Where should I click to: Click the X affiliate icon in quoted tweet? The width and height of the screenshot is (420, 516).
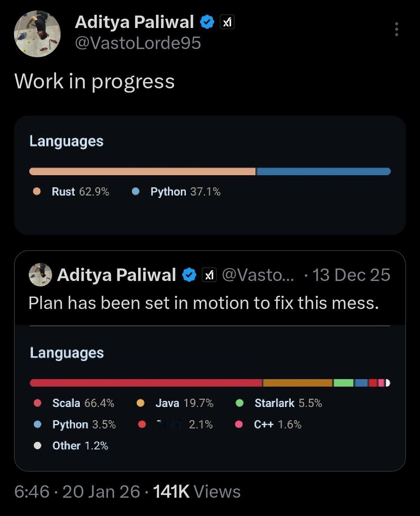click(209, 275)
